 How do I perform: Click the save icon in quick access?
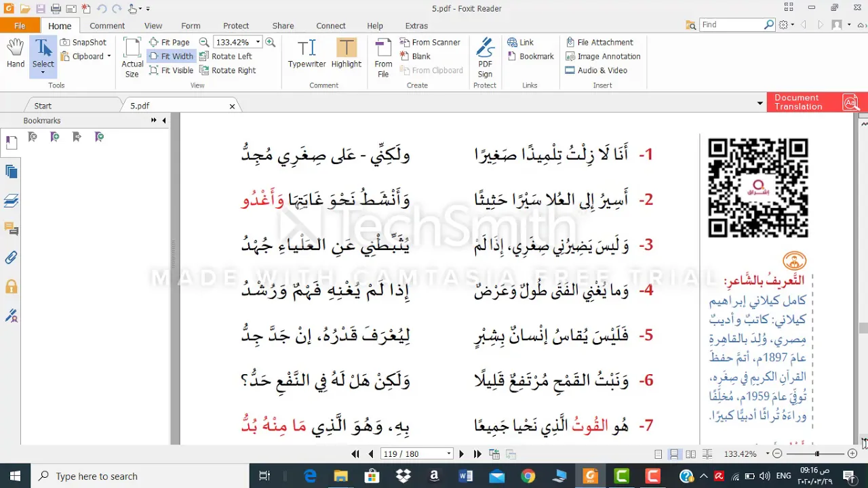[41, 9]
